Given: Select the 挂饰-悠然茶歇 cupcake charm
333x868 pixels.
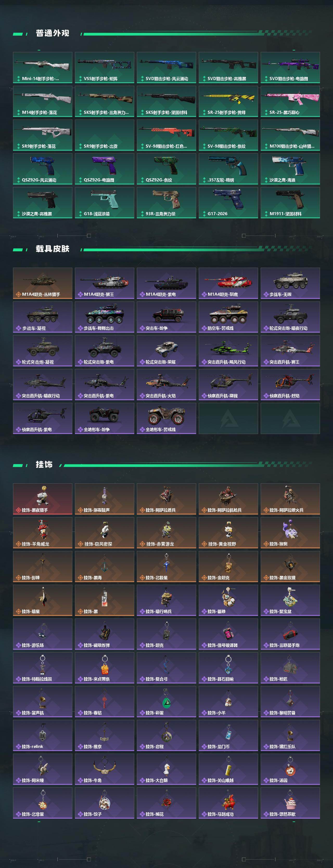Looking at the screenshot, I should point(290,803).
